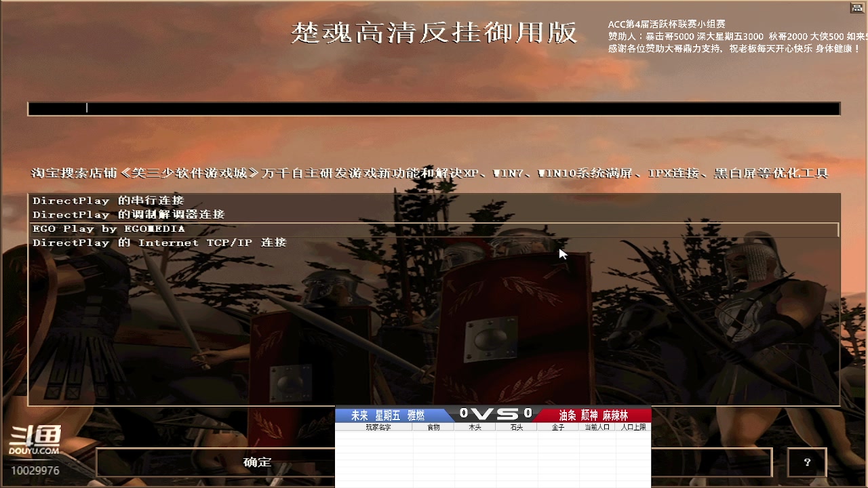Viewport: 868px width, 488px height.
Task: Click the 楚魂高清反挂御用版 title text
Action: [434, 32]
